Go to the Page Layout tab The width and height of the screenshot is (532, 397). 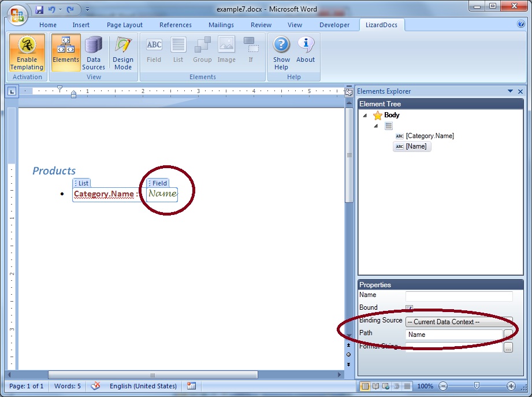point(125,25)
